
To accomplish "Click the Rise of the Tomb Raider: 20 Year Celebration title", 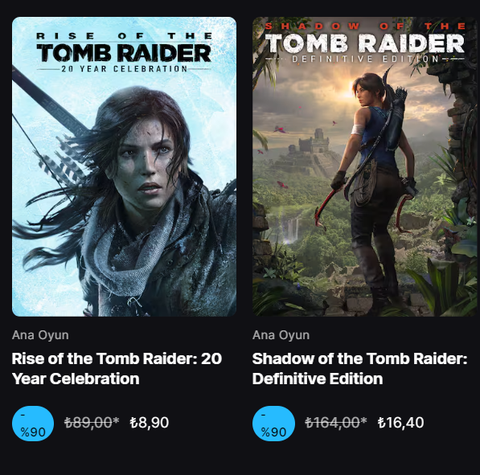I will click(117, 369).
